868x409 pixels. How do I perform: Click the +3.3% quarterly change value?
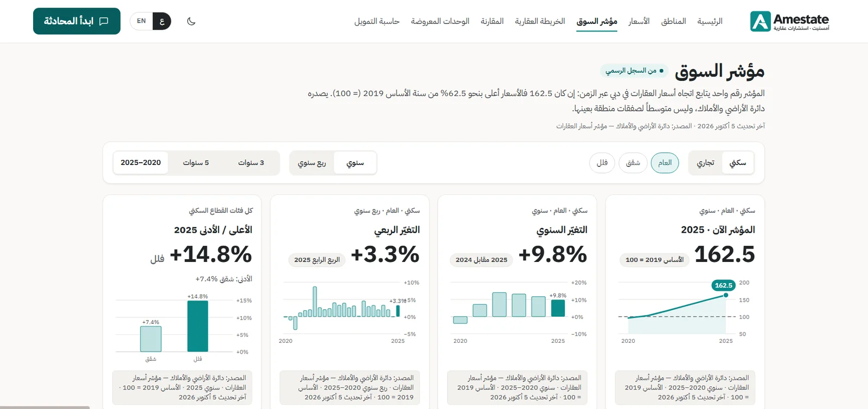tap(385, 254)
